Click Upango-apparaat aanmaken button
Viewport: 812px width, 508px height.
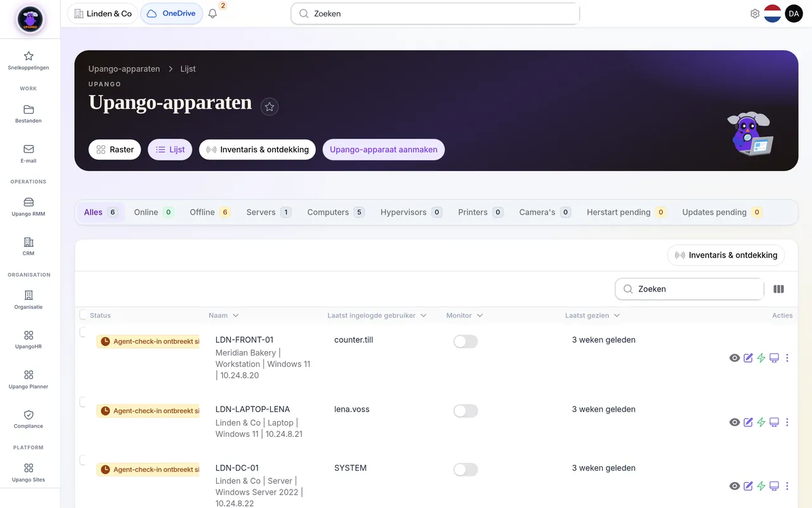tap(384, 150)
